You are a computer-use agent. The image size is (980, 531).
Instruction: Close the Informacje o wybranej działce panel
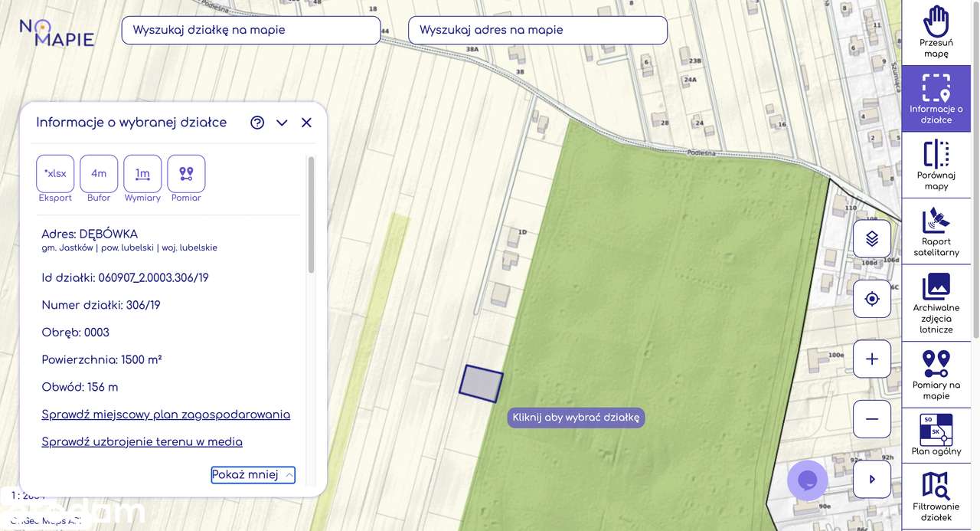pos(306,123)
